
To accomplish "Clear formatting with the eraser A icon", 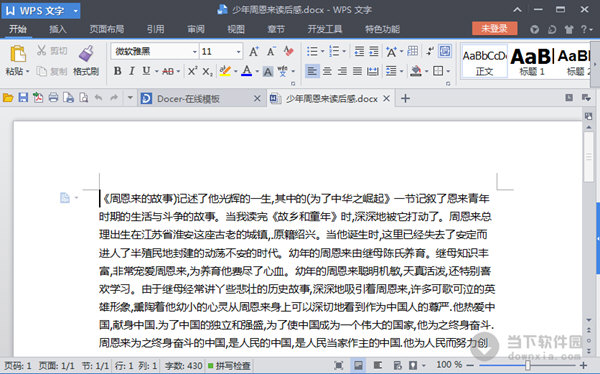I will pyautogui.click(x=289, y=51).
